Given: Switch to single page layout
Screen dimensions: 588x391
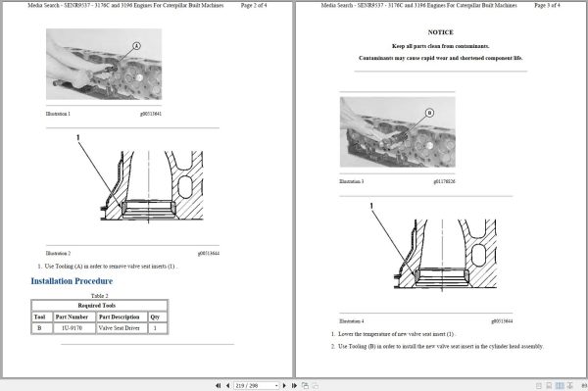Looking at the screenshot, I should [x=538, y=385].
